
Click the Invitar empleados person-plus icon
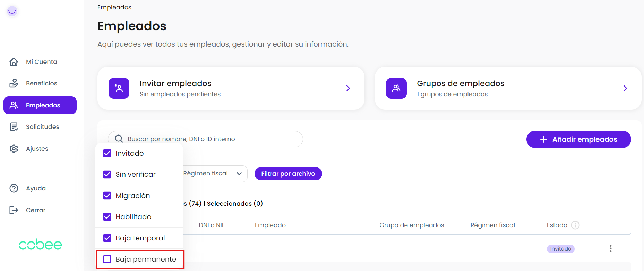(x=119, y=88)
